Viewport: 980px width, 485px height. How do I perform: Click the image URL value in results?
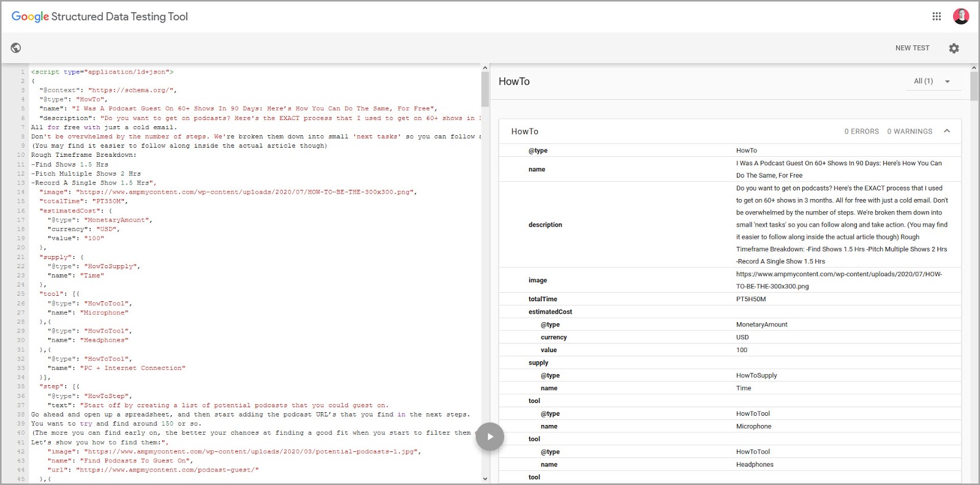click(839, 280)
